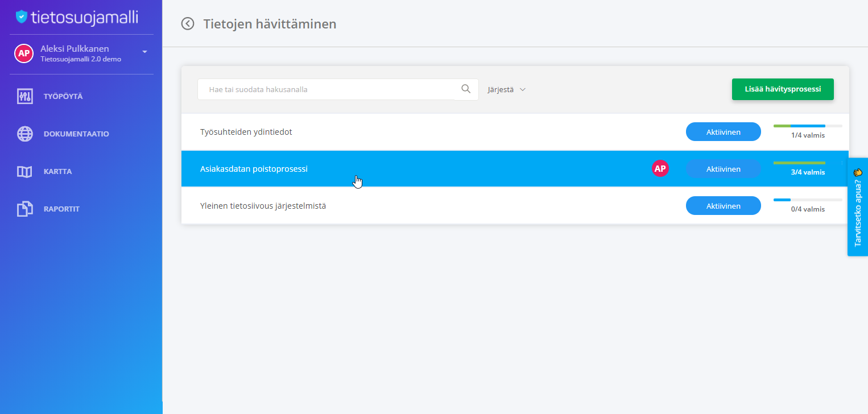Screen dimensions: 868x414
Task: Click Aktiivinen button for Yleinen tietosiivous
Action: click(x=724, y=206)
